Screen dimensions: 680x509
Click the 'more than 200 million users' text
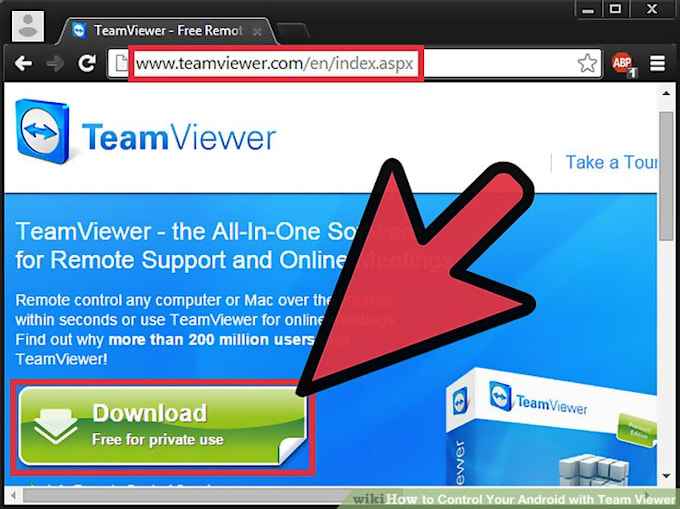[x=211, y=340]
